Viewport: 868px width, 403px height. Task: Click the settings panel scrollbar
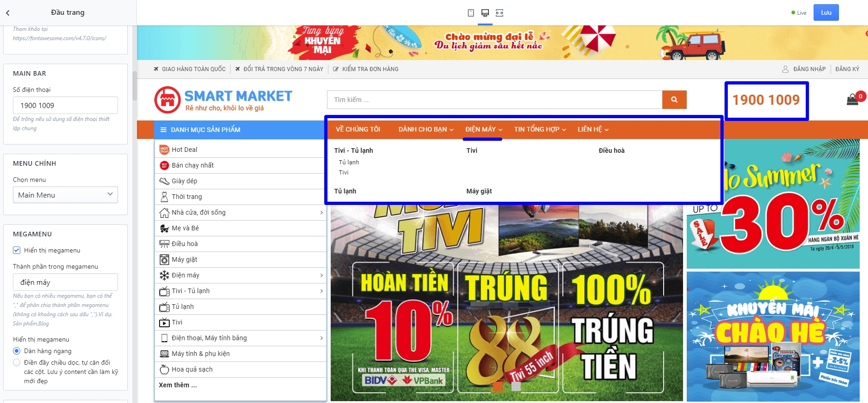pos(135,86)
